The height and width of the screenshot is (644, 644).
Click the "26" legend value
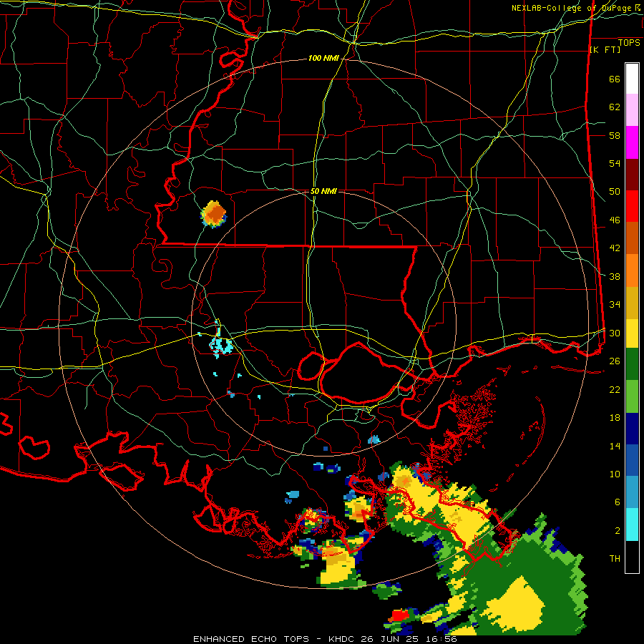tap(615, 361)
